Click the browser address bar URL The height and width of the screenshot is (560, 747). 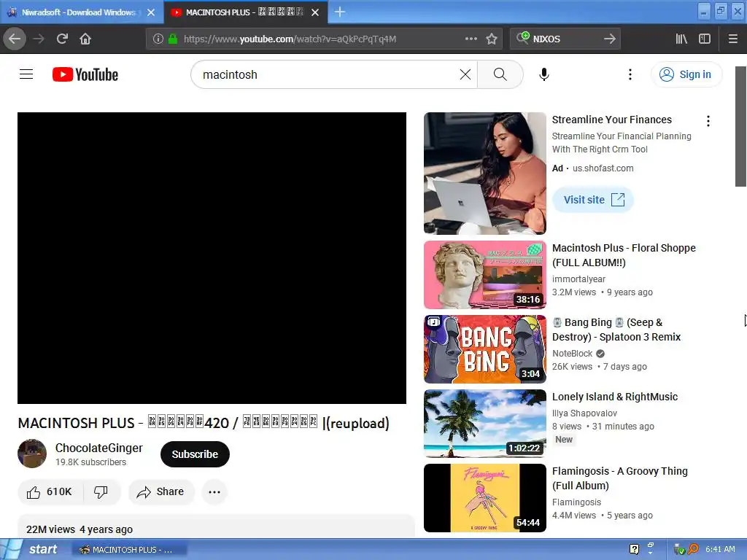pyautogui.click(x=290, y=39)
